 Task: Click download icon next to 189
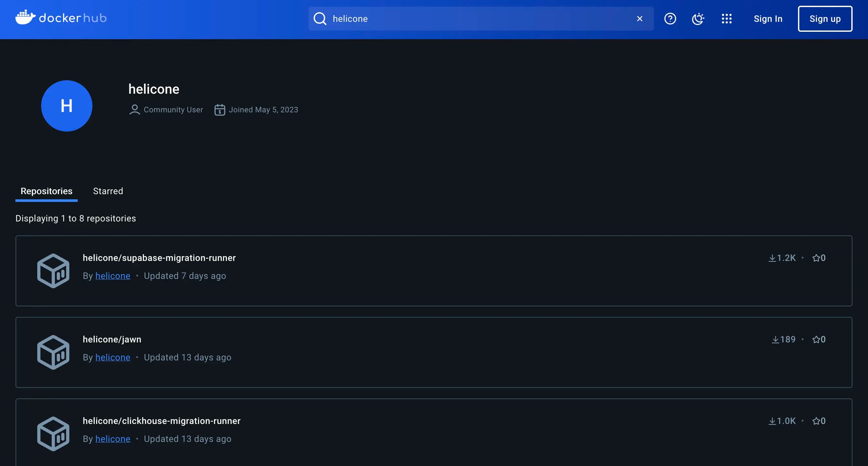[x=775, y=340]
